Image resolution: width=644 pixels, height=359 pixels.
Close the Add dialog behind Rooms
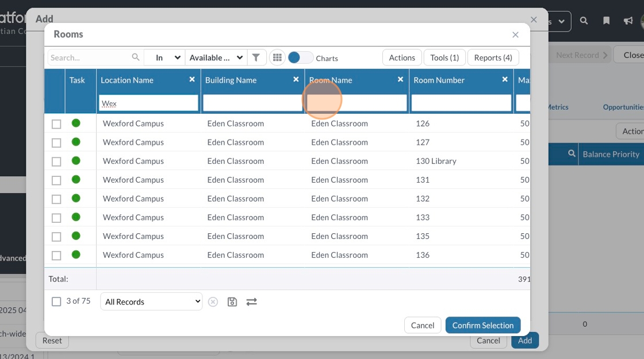534,20
